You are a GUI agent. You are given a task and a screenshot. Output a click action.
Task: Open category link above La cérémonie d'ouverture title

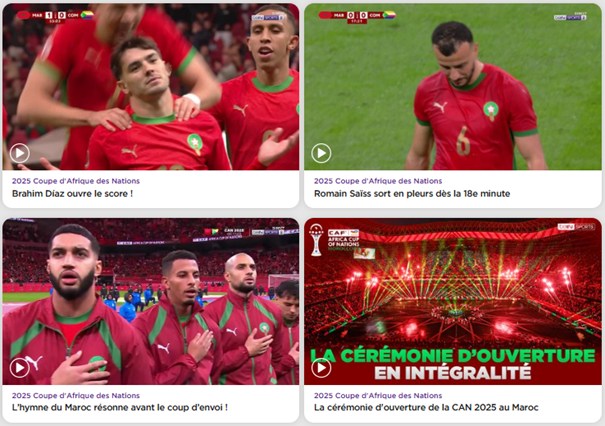[x=378, y=396]
